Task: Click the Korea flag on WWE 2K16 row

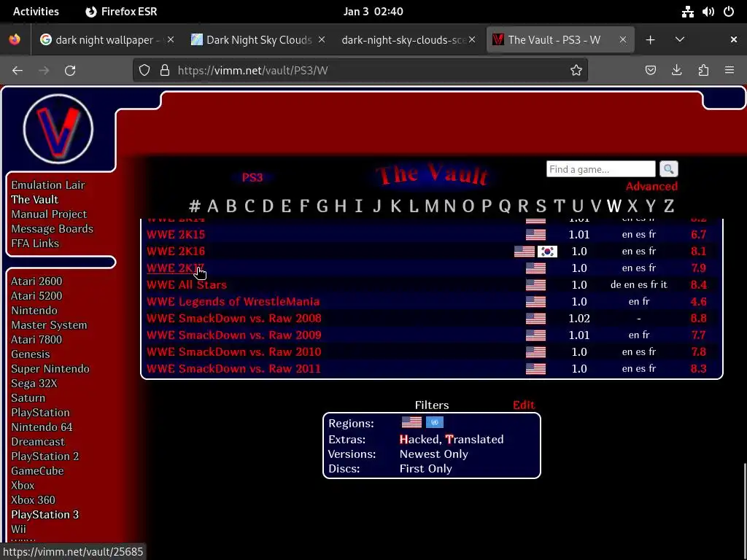Action: 547,252
